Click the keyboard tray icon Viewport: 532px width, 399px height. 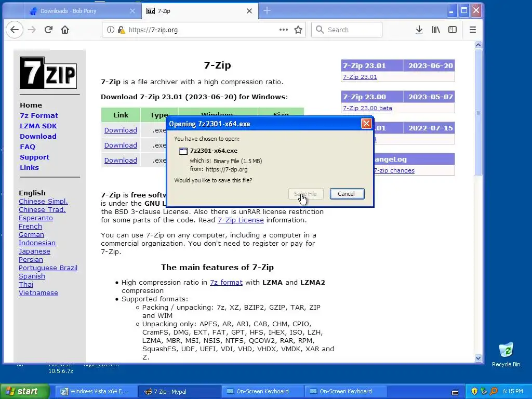tap(455, 392)
